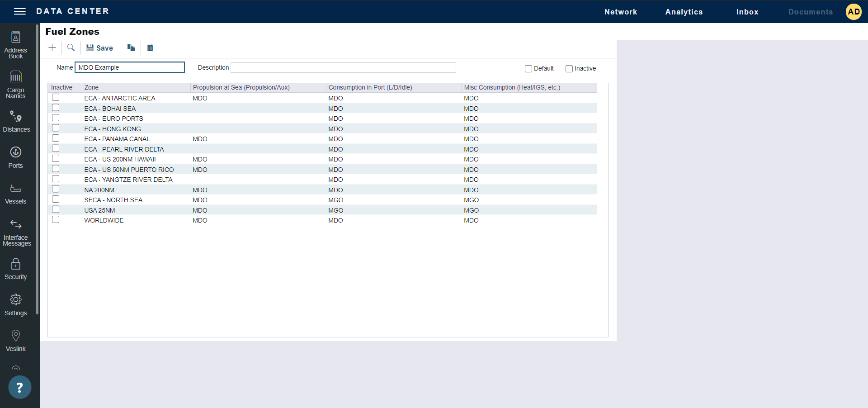Open Address Book in the sidebar
868x408 pixels.
coord(16,45)
